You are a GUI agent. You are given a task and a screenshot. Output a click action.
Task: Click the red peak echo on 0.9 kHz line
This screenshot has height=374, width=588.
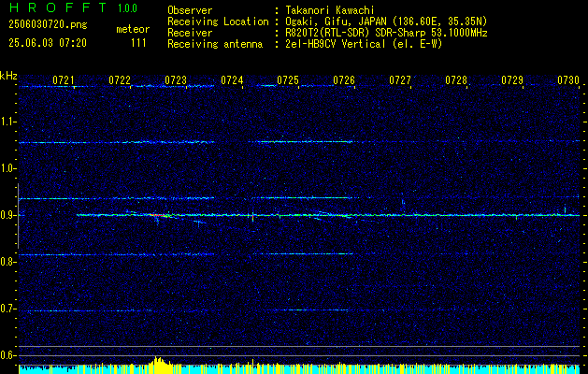[157, 215]
